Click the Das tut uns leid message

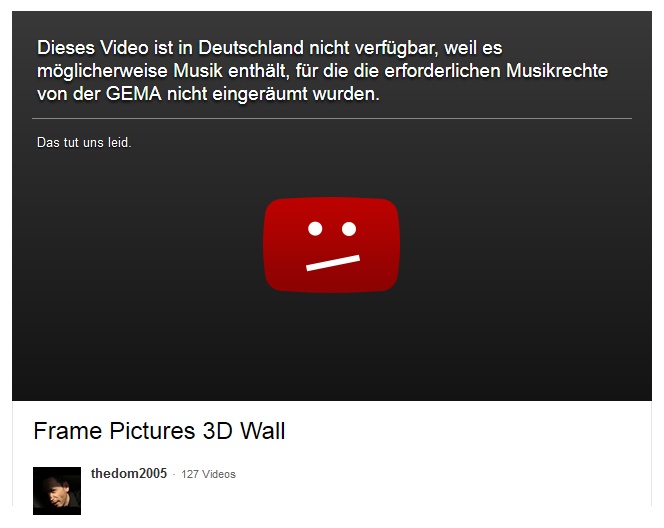pyautogui.click(x=84, y=143)
